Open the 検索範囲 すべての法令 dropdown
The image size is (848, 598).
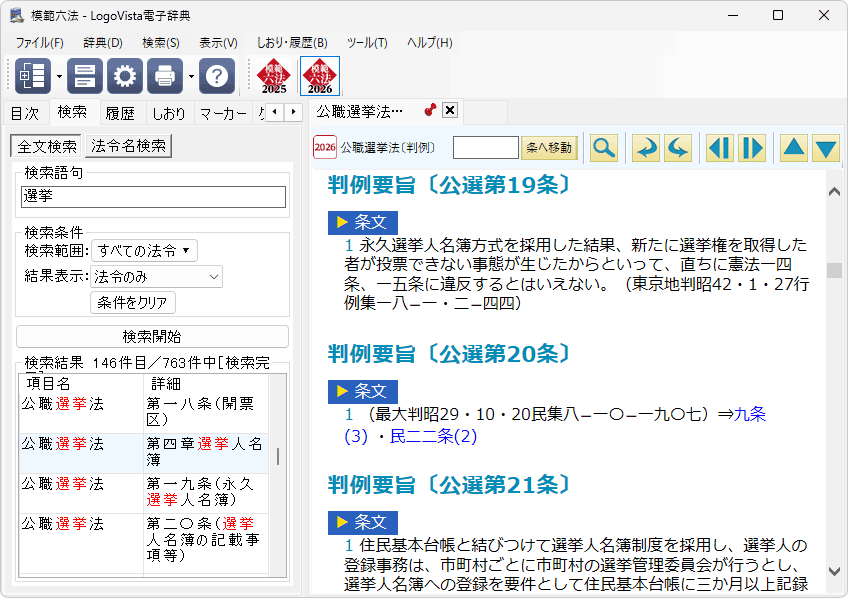coord(144,250)
